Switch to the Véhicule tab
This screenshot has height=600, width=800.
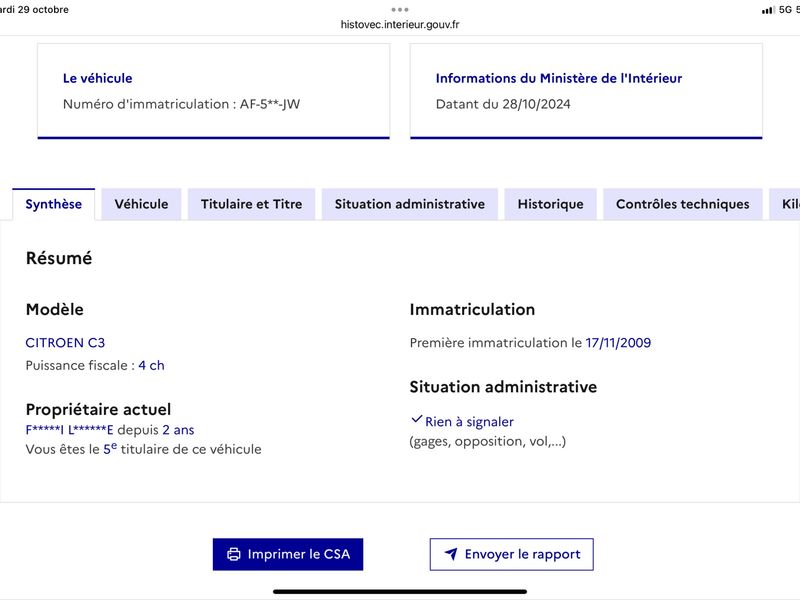click(141, 204)
